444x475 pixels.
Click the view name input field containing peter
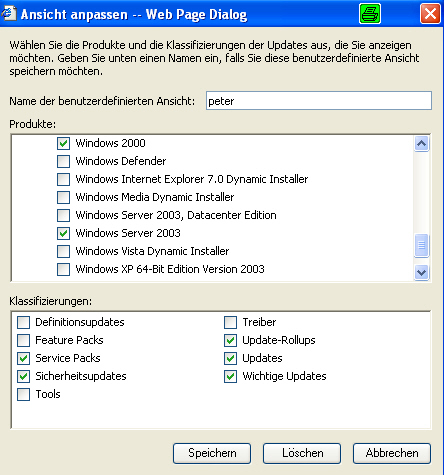pos(319,101)
